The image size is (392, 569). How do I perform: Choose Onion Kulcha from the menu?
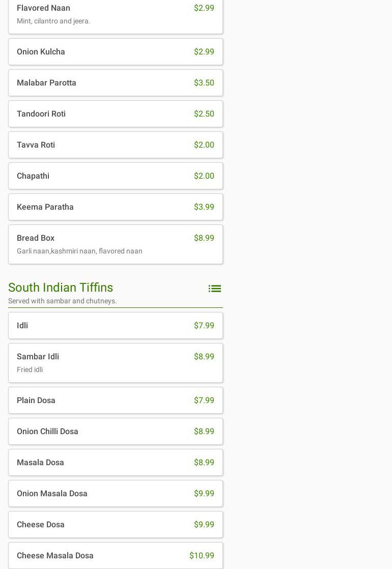coord(115,52)
